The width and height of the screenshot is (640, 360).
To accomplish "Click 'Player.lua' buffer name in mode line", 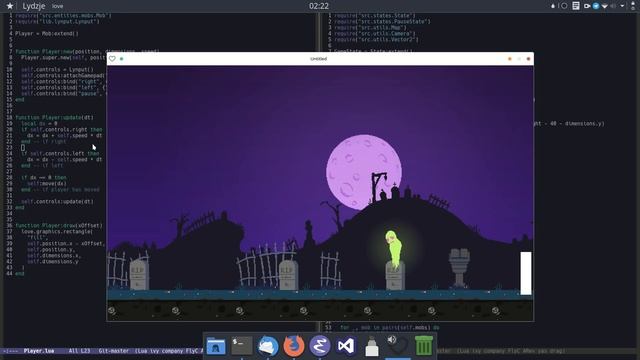I will 39,351.
